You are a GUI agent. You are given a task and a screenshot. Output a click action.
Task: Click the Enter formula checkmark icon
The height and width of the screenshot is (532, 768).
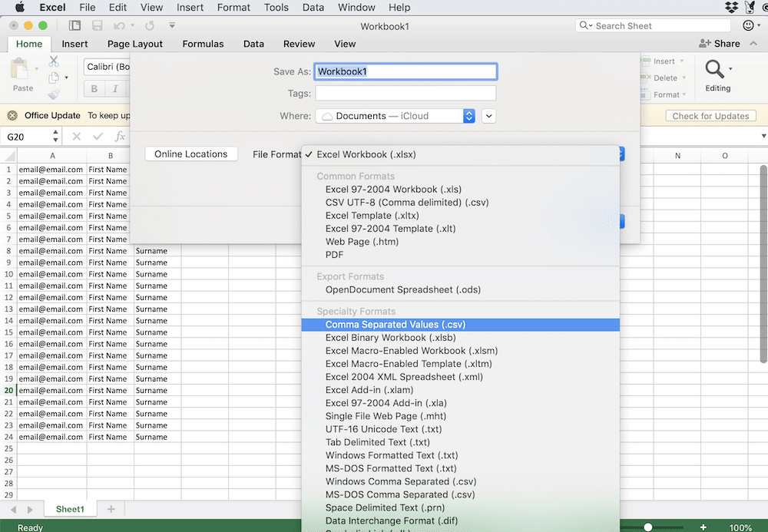pyautogui.click(x=98, y=137)
